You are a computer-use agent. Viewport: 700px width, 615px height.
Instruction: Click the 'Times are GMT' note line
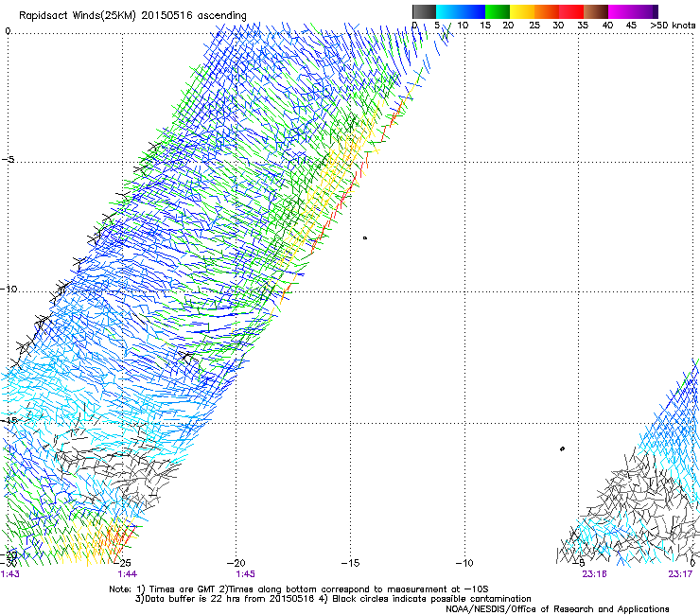point(298,589)
